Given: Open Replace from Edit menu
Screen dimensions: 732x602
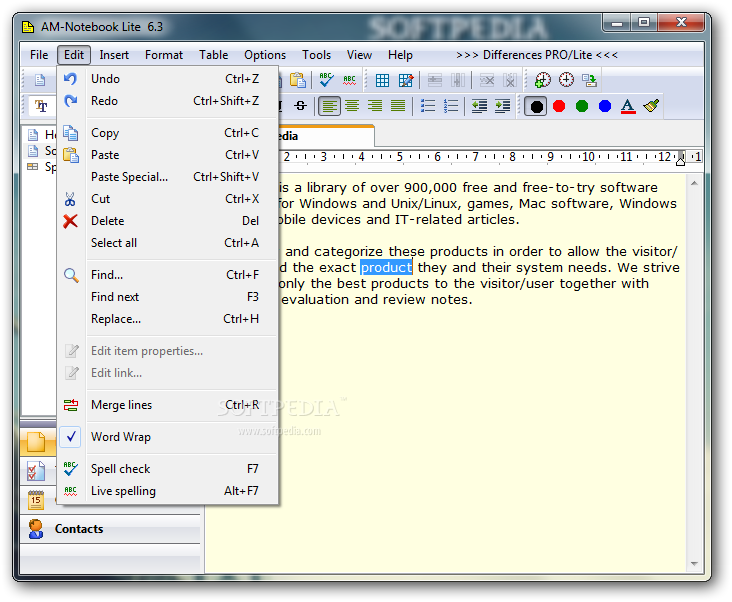Looking at the screenshot, I should pos(168,319).
